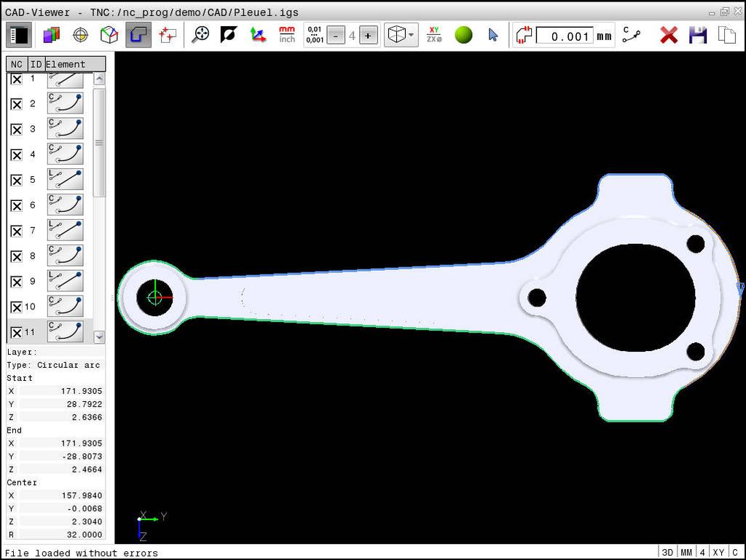The width and height of the screenshot is (746, 560).
Task: Switch units with mm/inch icon
Action: click(x=287, y=35)
